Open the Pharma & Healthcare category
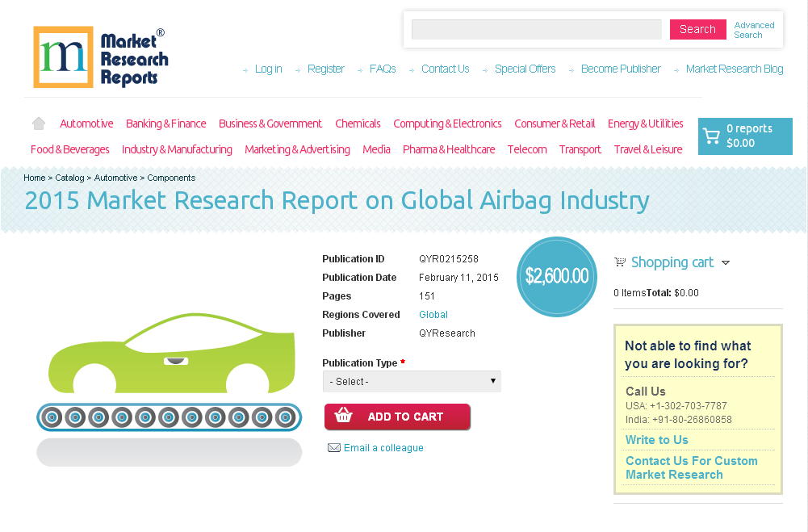 [449, 149]
